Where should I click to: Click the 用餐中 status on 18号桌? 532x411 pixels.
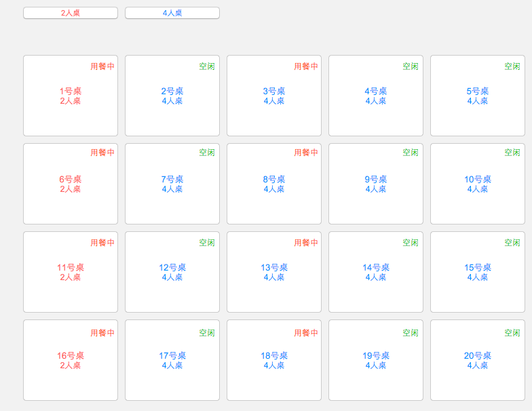[x=306, y=333]
